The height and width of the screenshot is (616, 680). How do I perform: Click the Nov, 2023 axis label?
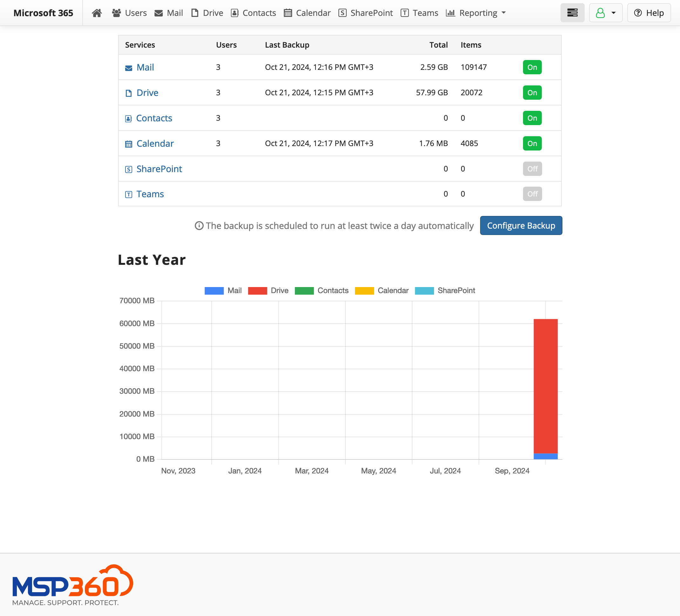(178, 471)
